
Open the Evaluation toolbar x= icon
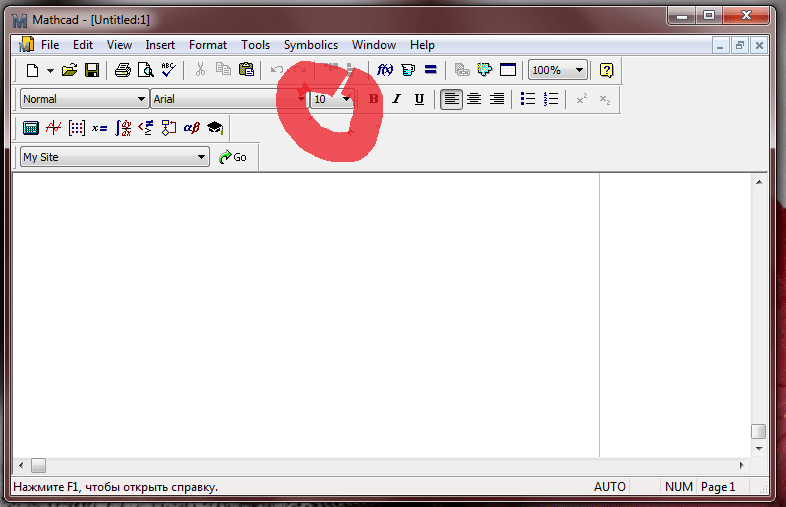click(99, 129)
